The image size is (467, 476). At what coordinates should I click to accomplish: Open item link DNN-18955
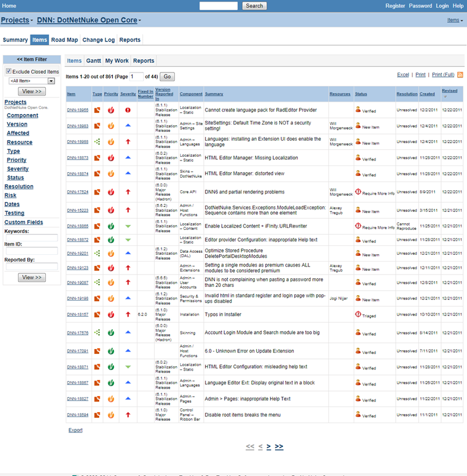coord(77,110)
